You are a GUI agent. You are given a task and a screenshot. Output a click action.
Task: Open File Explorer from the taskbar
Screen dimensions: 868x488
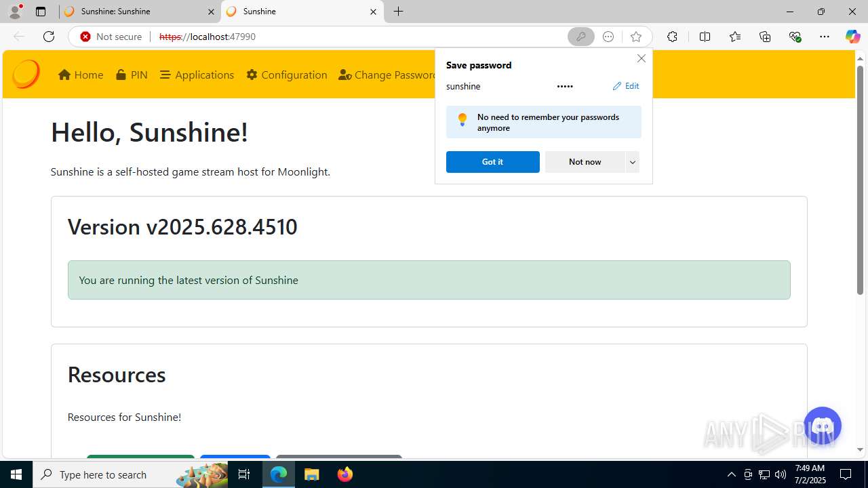[312, 474]
